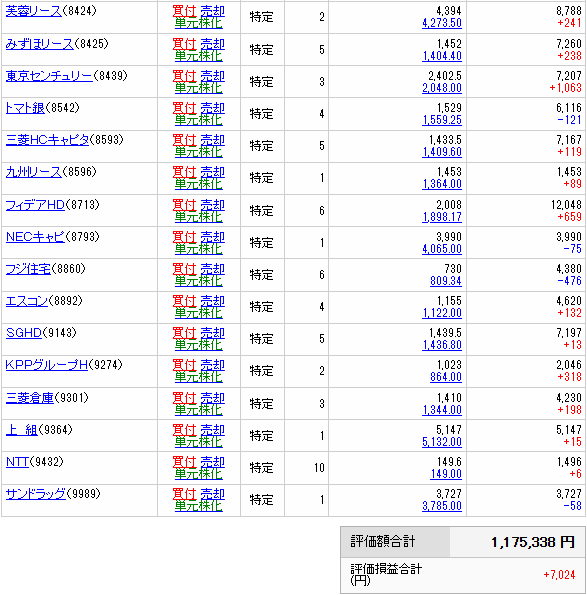Image resolution: width=587 pixels, height=595 pixels.
Task: Click 売却 in the 東京センチュリー row
Action: (212, 76)
